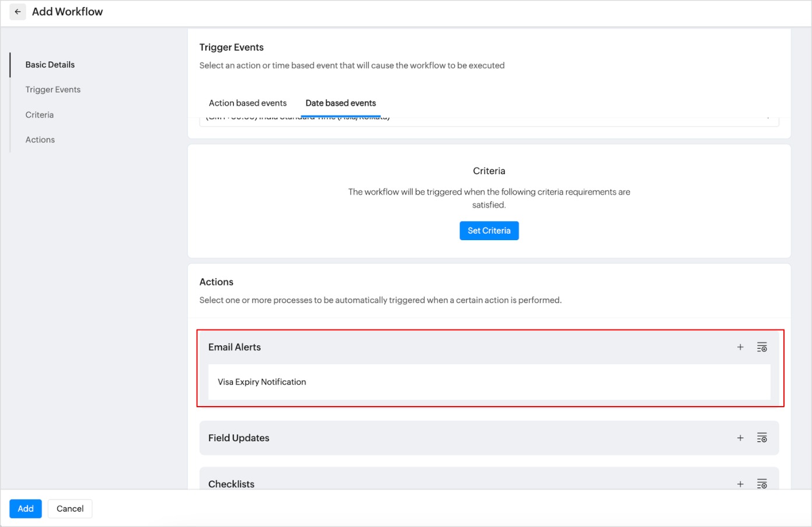
Task: Open Actions section from sidebar
Action: point(40,140)
